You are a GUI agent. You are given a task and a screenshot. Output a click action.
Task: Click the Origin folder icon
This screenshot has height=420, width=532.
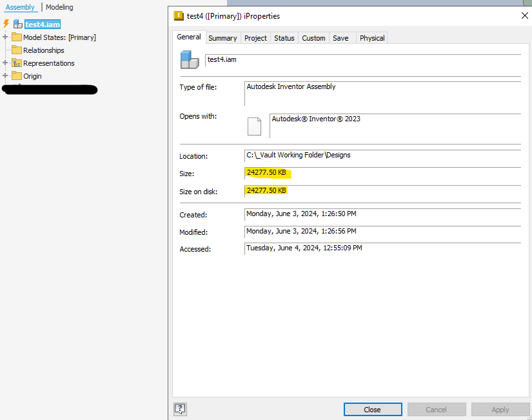point(17,75)
